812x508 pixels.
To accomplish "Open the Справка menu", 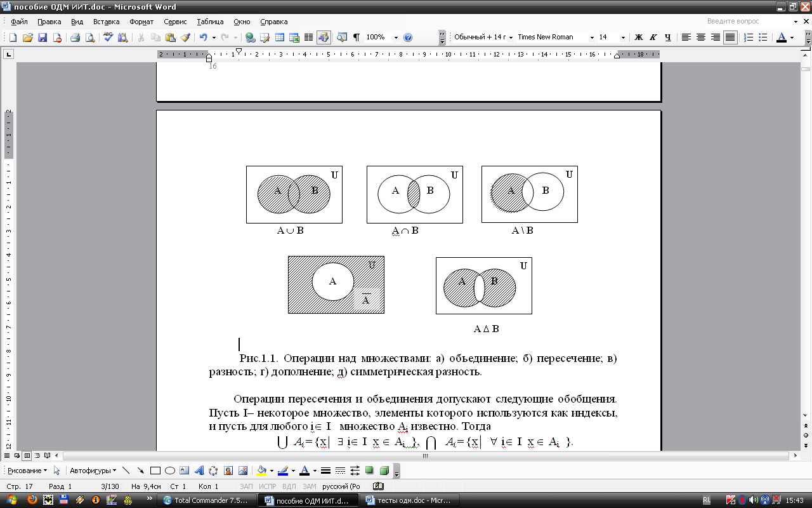I will click(274, 22).
